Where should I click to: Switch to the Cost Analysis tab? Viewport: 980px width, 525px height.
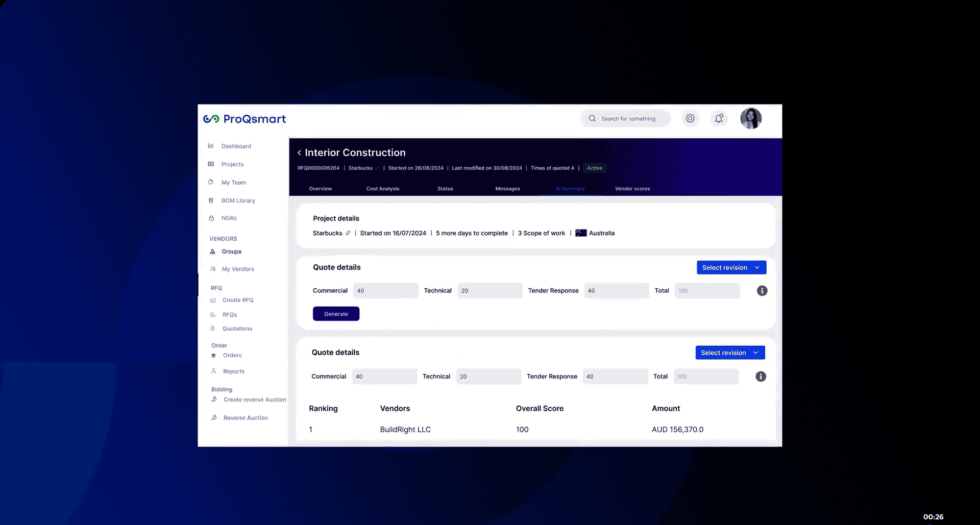pyautogui.click(x=382, y=188)
